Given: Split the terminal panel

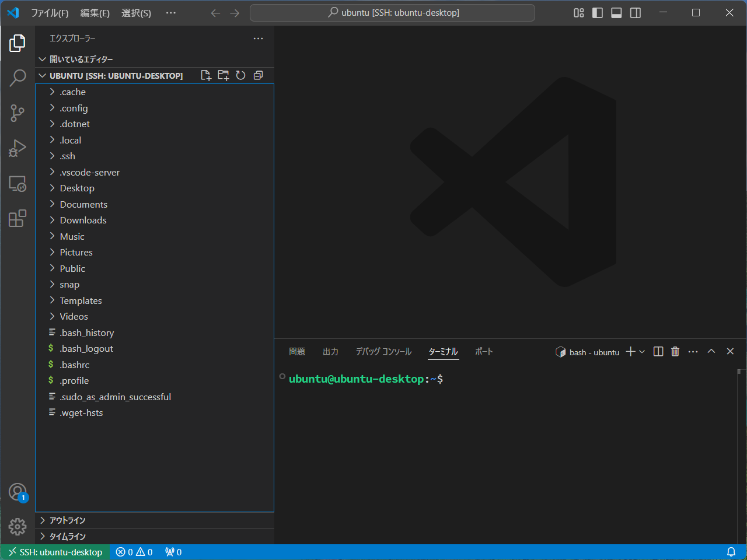Looking at the screenshot, I should point(658,351).
